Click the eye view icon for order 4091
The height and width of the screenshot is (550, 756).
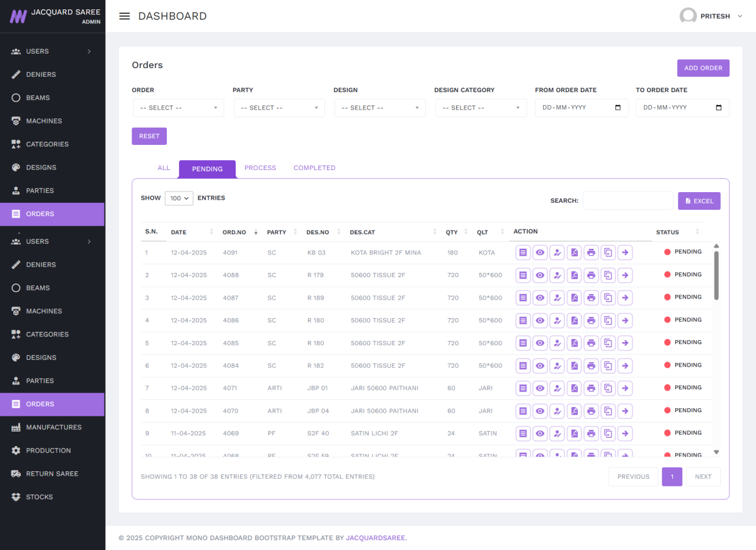point(540,253)
